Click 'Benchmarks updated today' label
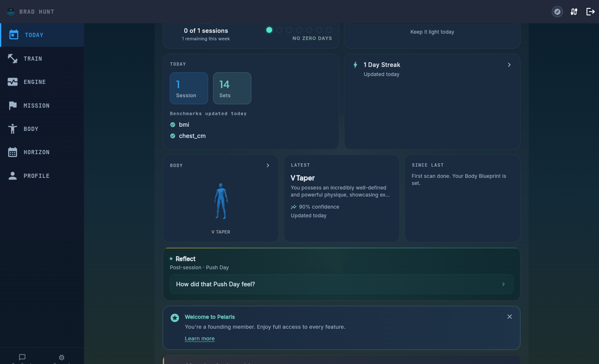Image resolution: width=599 pixels, height=364 pixels. click(208, 113)
